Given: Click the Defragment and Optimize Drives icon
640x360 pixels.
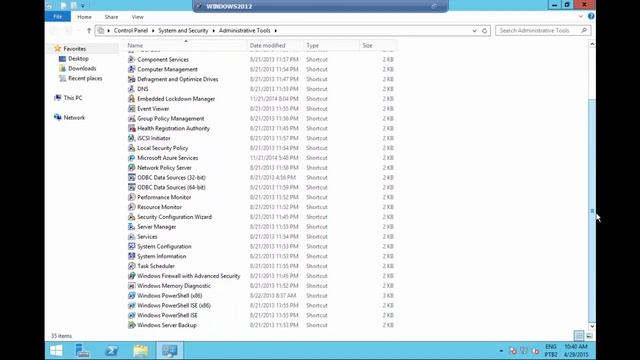Looking at the screenshot, I should tap(131, 79).
